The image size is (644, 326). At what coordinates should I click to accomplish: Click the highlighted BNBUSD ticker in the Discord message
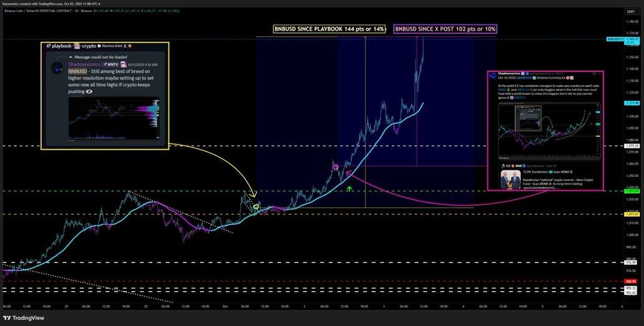pyautogui.click(x=78, y=72)
